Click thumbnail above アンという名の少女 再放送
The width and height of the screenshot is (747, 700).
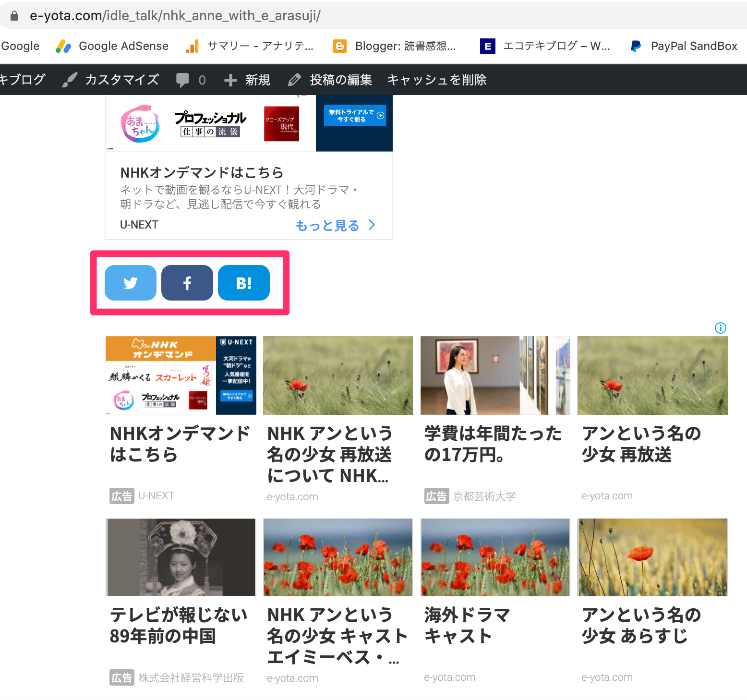point(652,375)
